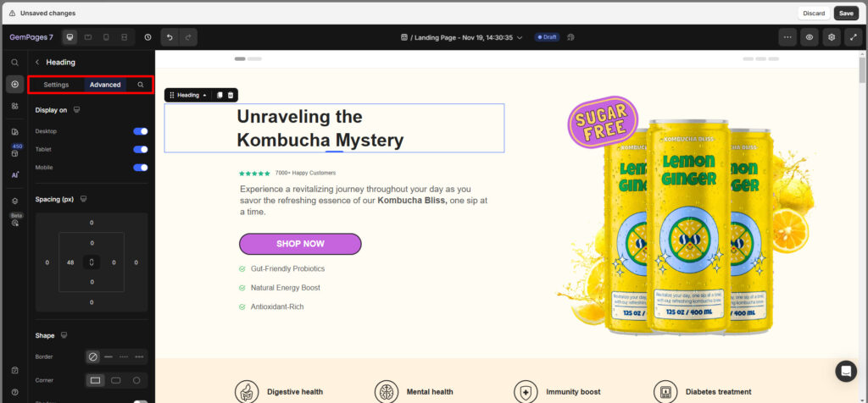Expand the Heading element tag arrow
The image size is (868, 403).
coord(204,96)
